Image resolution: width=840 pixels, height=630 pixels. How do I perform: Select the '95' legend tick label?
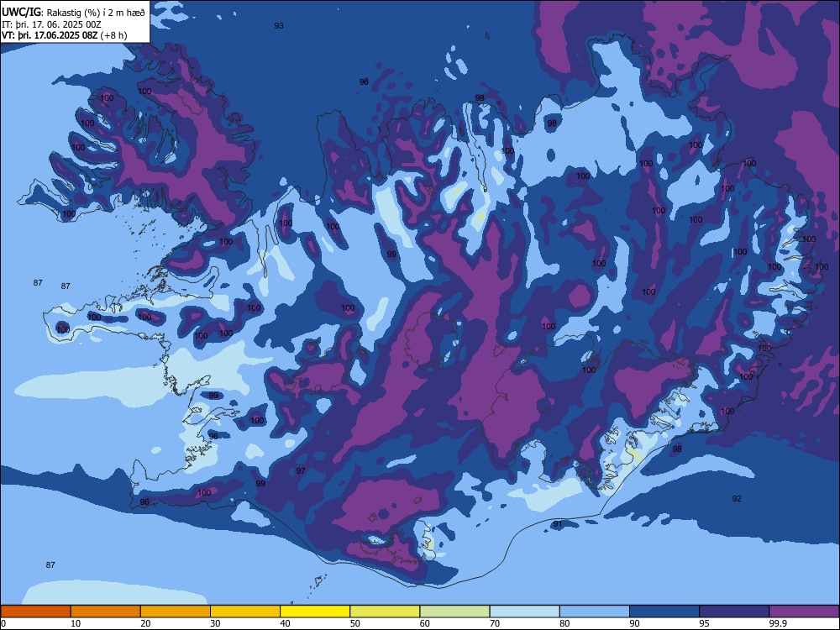click(x=704, y=623)
